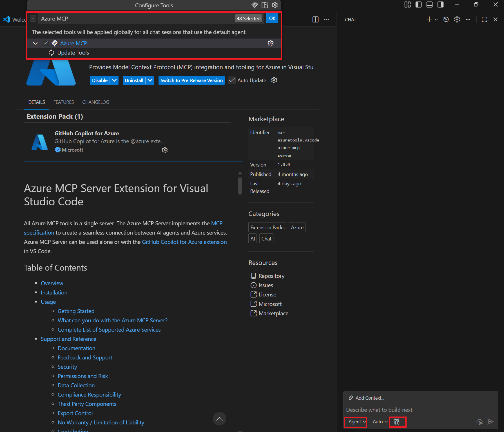
Task: Open manage gear on GitHub Copilot for Azure
Action: pos(165,150)
